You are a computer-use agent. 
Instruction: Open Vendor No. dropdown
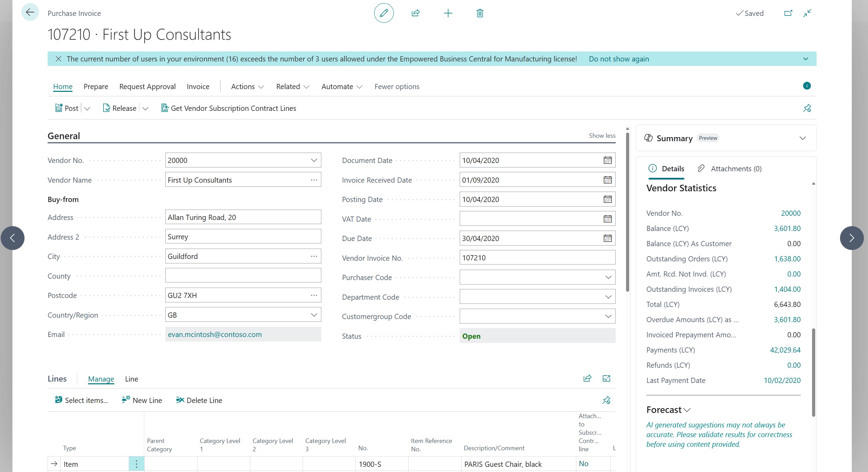(314, 160)
